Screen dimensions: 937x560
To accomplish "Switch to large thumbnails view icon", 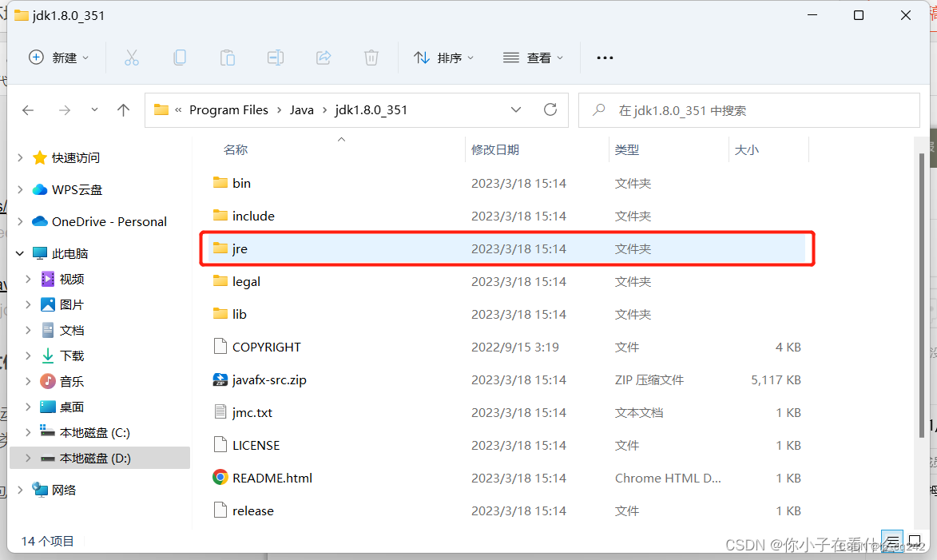I will (915, 542).
